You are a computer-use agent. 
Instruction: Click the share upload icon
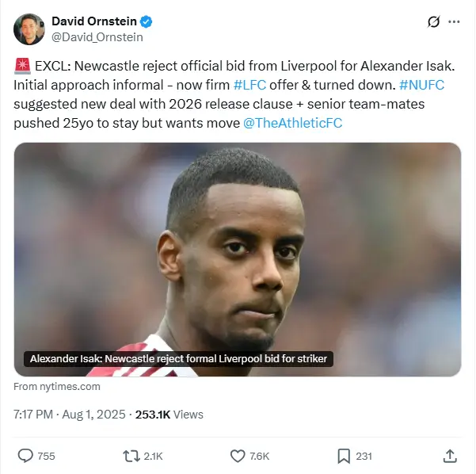click(450, 456)
